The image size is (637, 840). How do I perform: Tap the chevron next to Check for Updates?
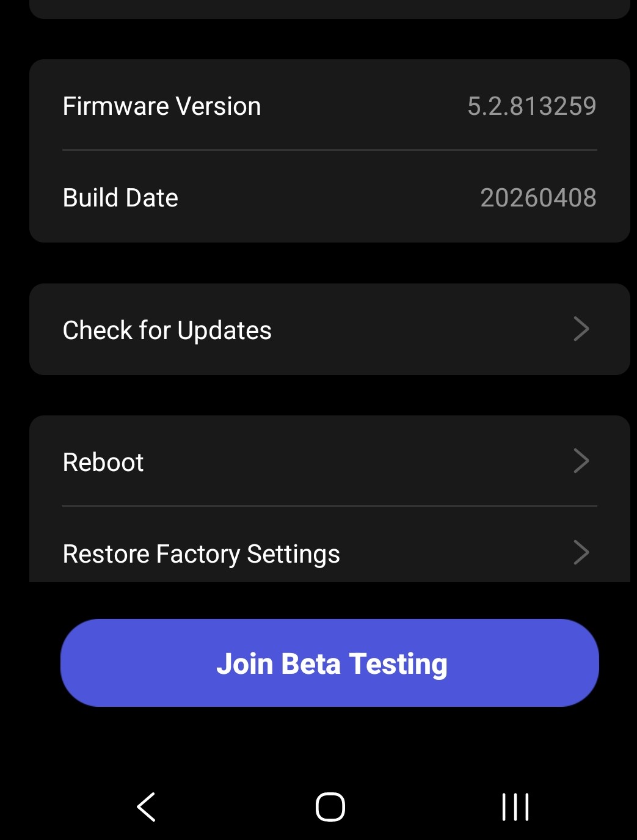pyautogui.click(x=581, y=329)
